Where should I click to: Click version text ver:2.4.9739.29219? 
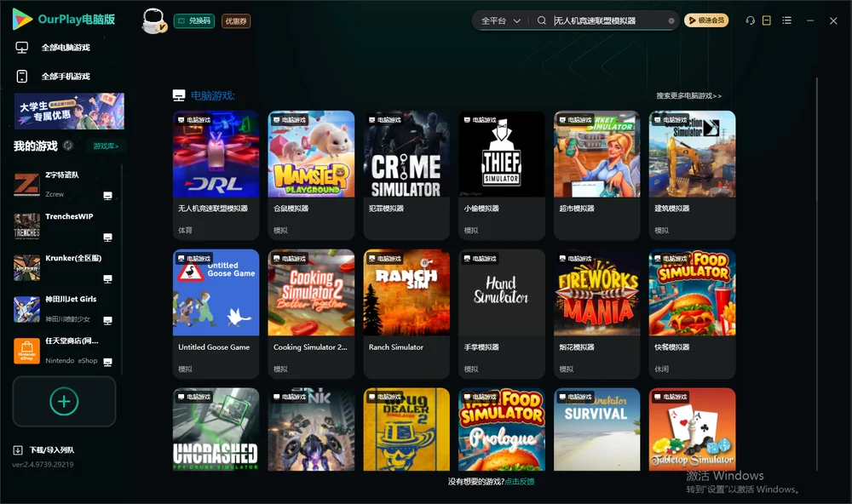(x=43, y=464)
